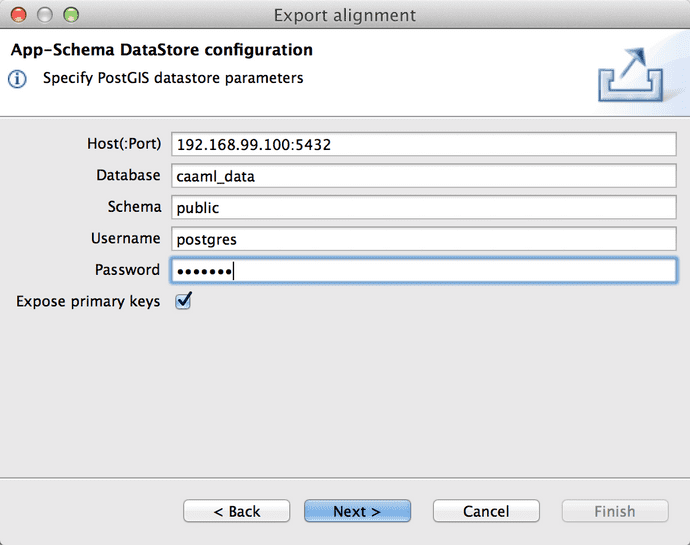This screenshot has width=690, height=545.
Task: Click the Database label
Action: point(128,175)
